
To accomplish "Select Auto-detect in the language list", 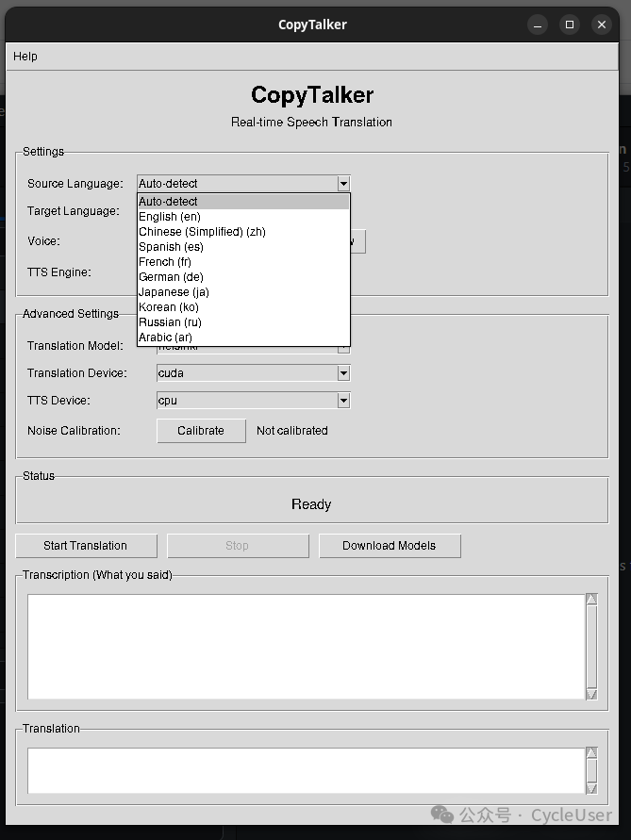I will (x=243, y=202).
